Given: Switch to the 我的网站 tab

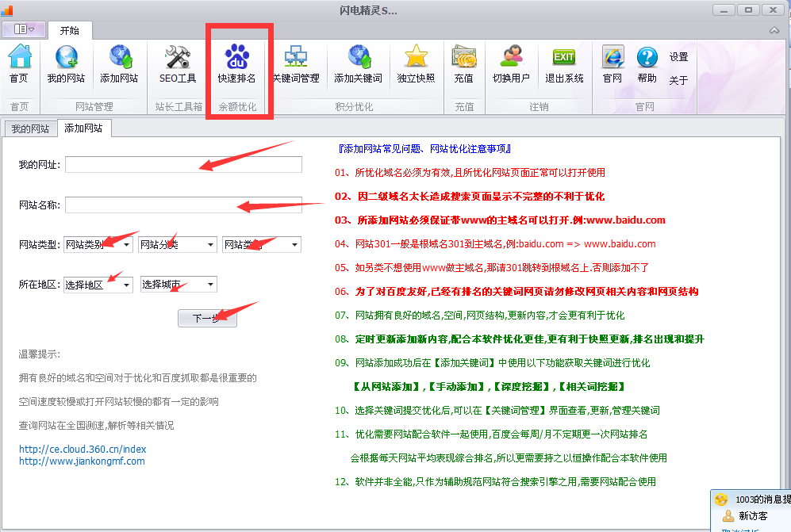Looking at the screenshot, I should (30, 128).
